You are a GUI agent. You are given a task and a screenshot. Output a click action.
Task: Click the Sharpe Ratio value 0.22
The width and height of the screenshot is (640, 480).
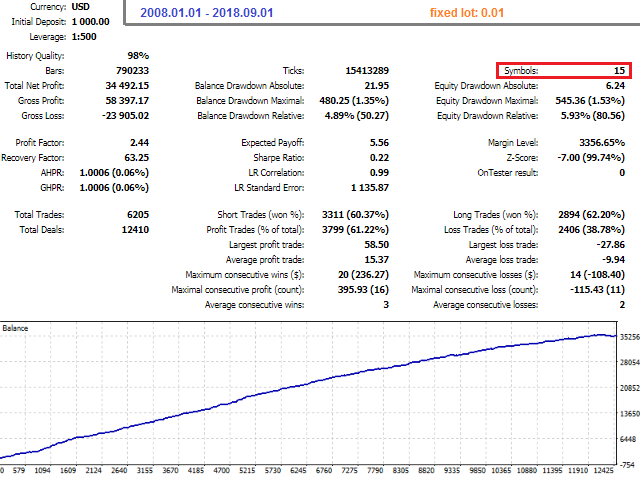pyautogui.click(x=379, y=158)
